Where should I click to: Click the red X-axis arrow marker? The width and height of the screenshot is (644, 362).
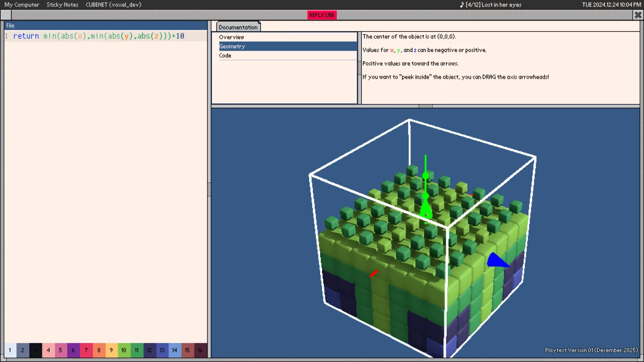374,273
